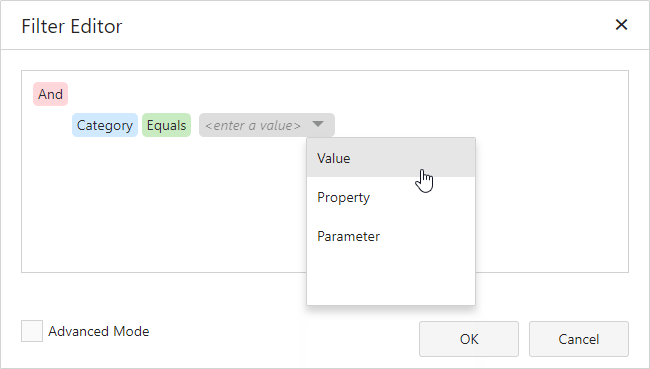Viewport: 650px width, 369px height.
Task: Close the Filter Editor dialog with X
Action: [621, 25]
